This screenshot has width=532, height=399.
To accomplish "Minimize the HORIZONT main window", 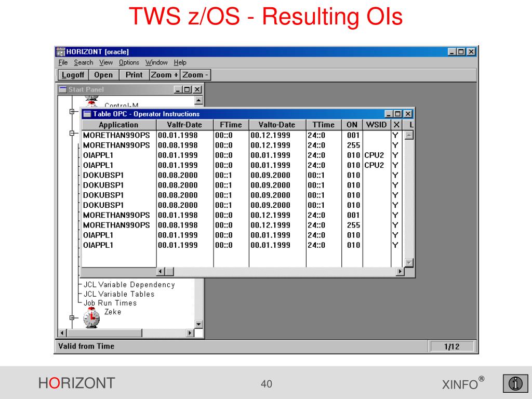I will tap(452, 51).
